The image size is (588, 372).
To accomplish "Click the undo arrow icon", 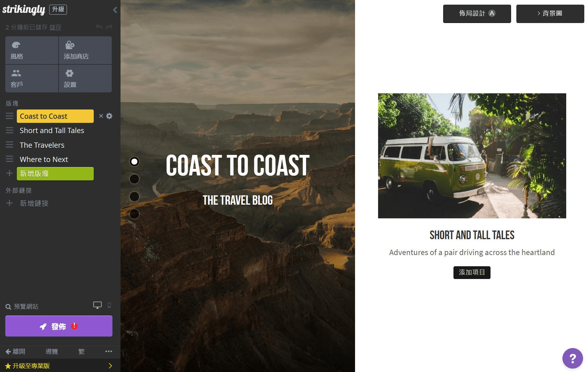I will click(99, 27).
